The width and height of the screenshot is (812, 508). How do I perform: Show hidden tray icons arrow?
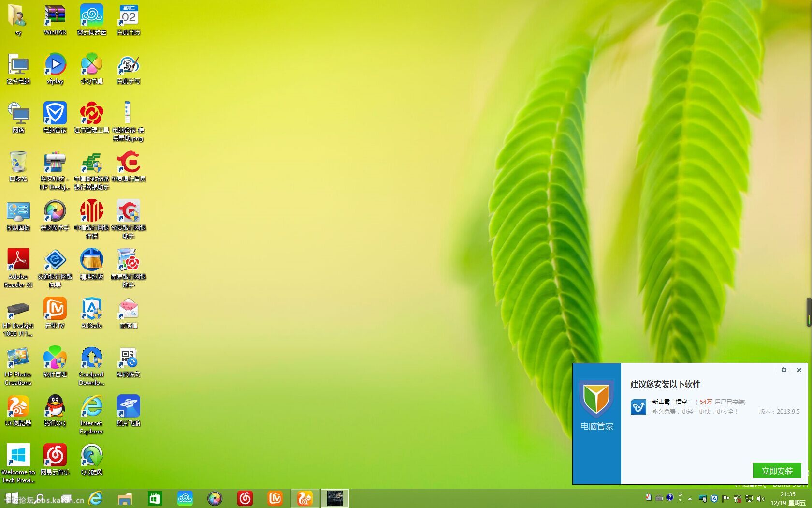(690, 498)
